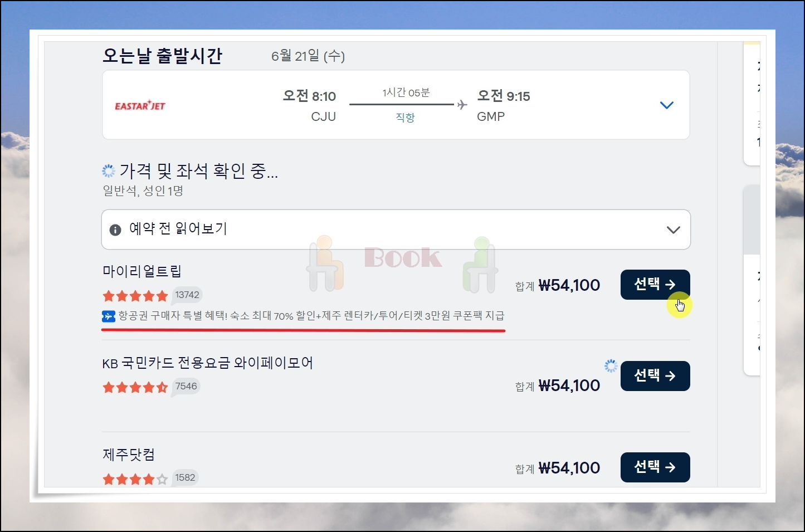Click the CJU departure airport code

[324, 116]
